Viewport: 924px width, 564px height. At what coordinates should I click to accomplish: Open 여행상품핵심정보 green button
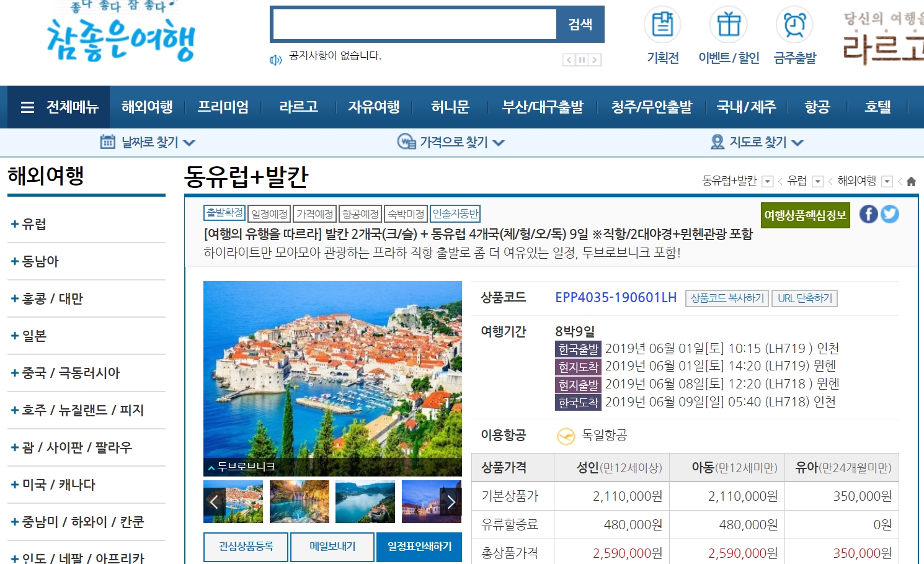point(806,215)
